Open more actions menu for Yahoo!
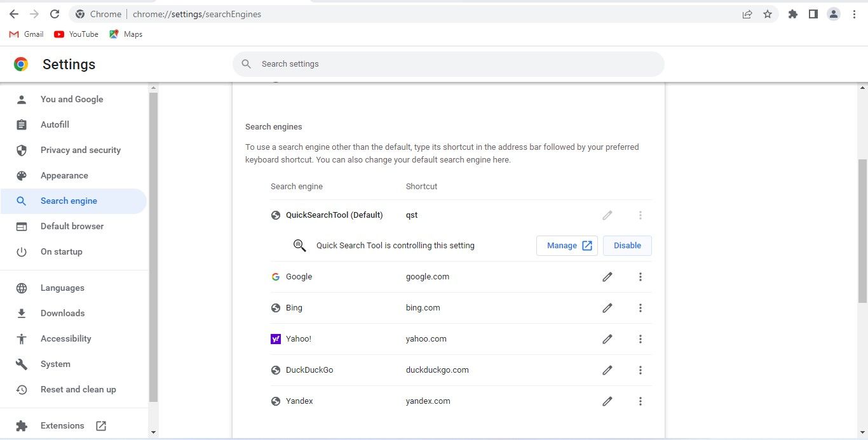This screenshot has width=868, height=440. click(641, 339)
